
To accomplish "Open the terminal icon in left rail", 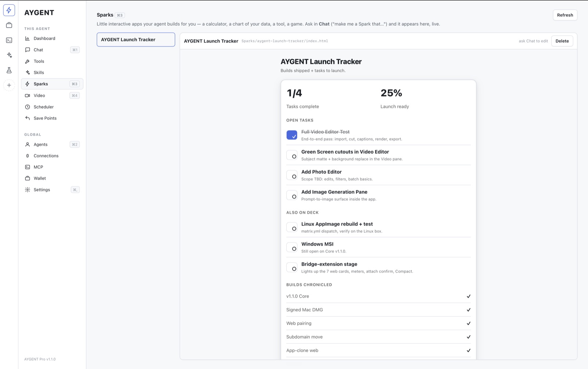I will coord(9,40).
